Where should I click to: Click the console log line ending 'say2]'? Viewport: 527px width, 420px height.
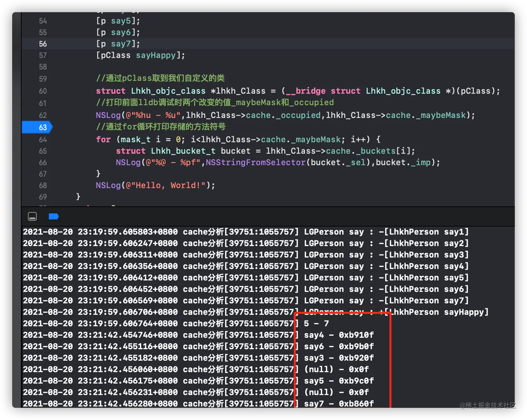[x=246, y=243]
